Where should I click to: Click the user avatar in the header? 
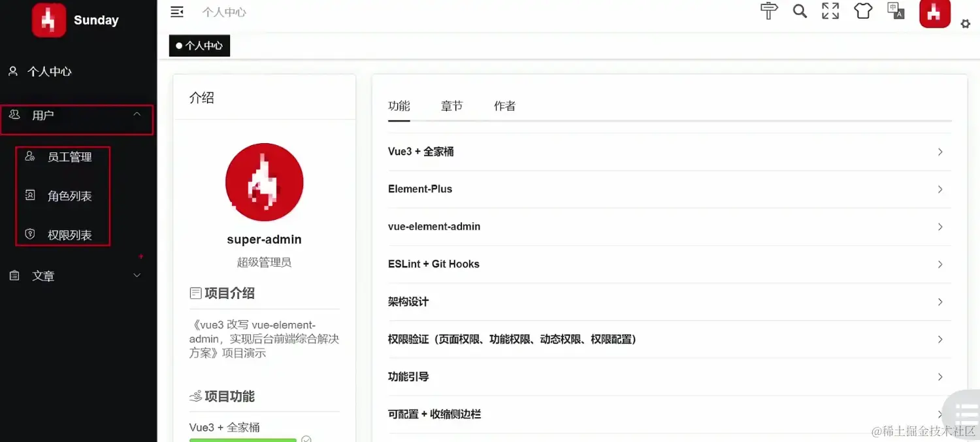click(x=935, y=12)
